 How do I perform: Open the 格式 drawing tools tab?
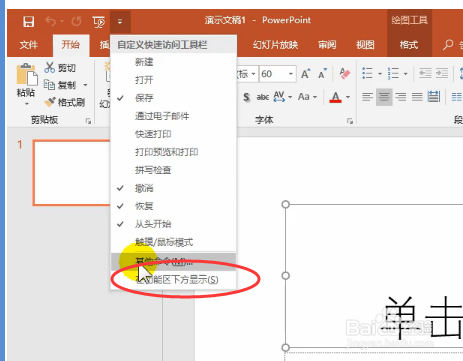(409, 45)
